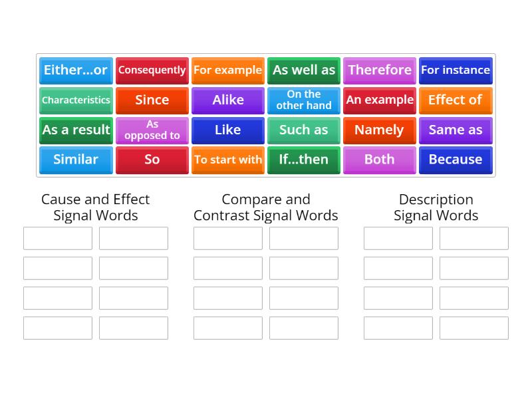Pick the "Such as" word card
Viewport: 532px width, 399px height.
(x=303, y=130)
